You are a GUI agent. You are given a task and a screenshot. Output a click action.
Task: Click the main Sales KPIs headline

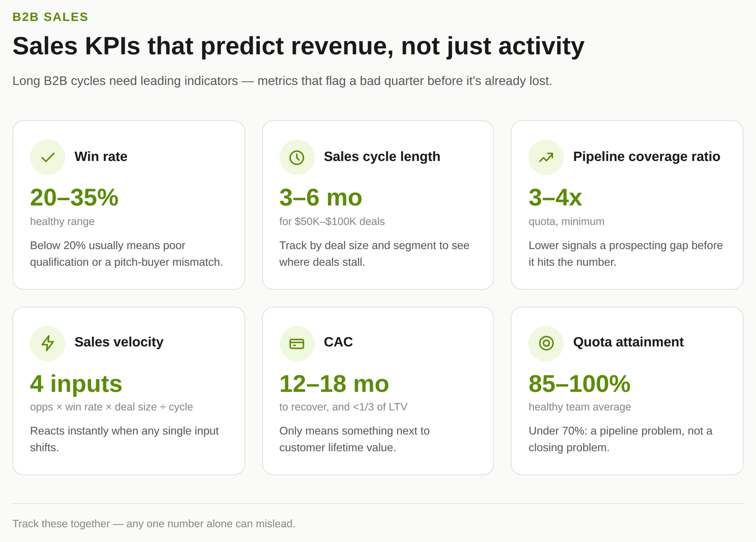(x=299, y=46)
